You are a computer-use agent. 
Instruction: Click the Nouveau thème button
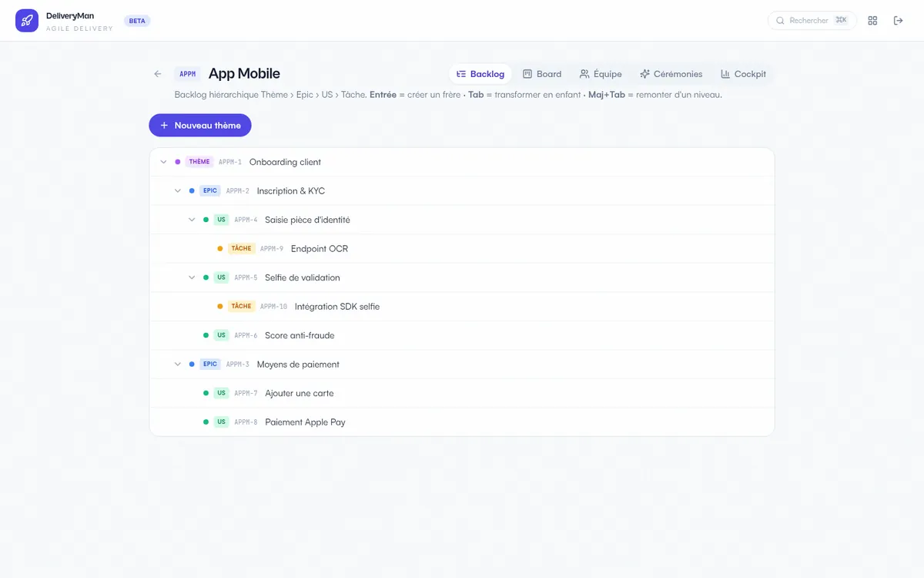point(200,126)
